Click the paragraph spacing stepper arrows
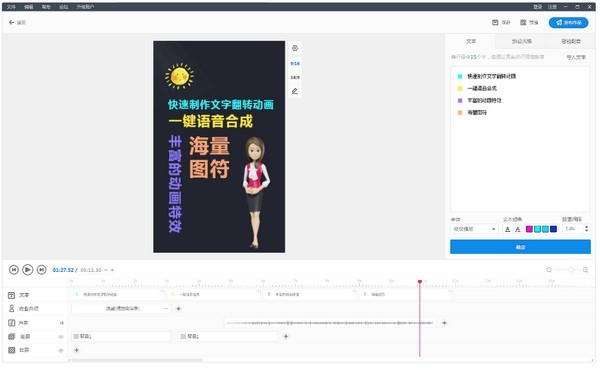The width and height of the screenshot is (600, 370). [587, 229]
